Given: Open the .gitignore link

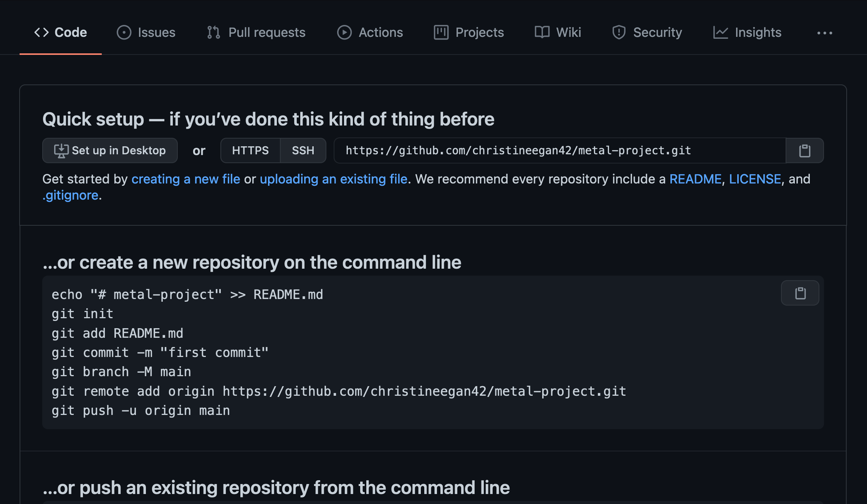Looking at the screenshot, I should pos(71,195).
